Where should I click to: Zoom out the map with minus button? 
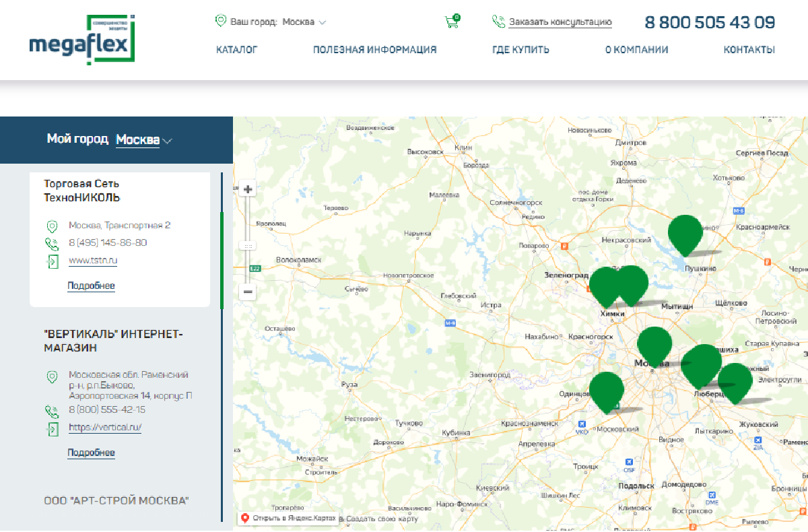(x=248, y=292)
